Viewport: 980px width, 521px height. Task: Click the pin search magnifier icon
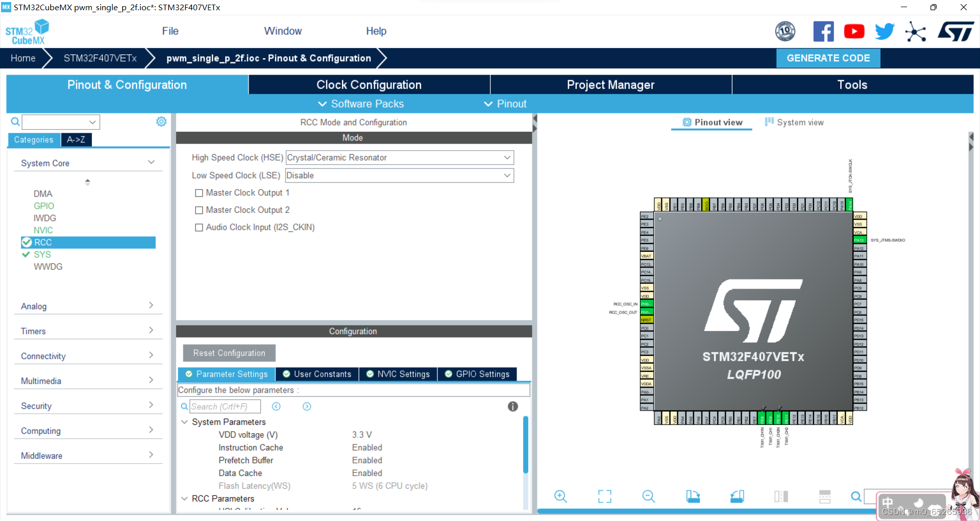[856, 496]
